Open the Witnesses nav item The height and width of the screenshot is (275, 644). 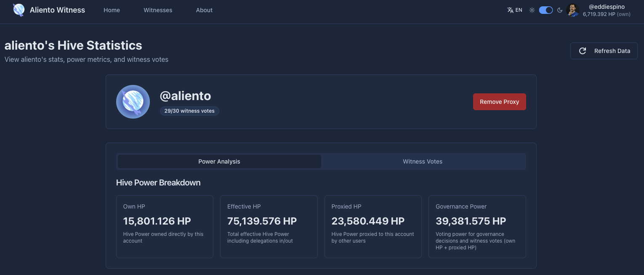[158, 10]
